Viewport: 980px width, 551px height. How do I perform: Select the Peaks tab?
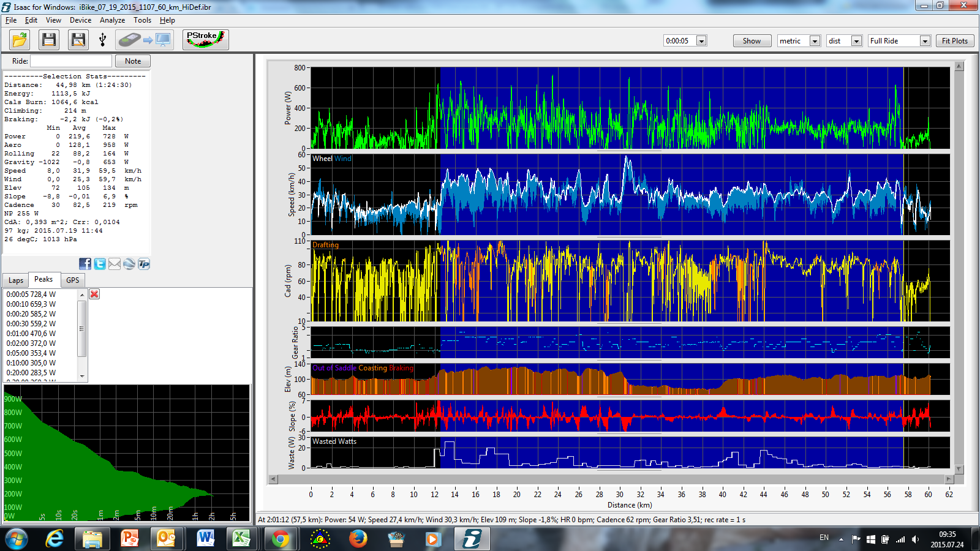coord(43,279)
